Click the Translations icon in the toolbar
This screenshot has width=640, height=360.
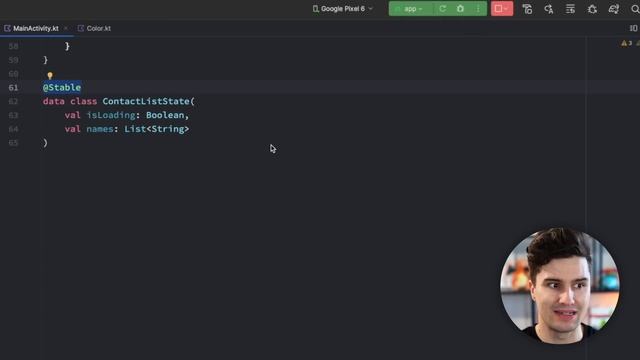pos(549,9)
